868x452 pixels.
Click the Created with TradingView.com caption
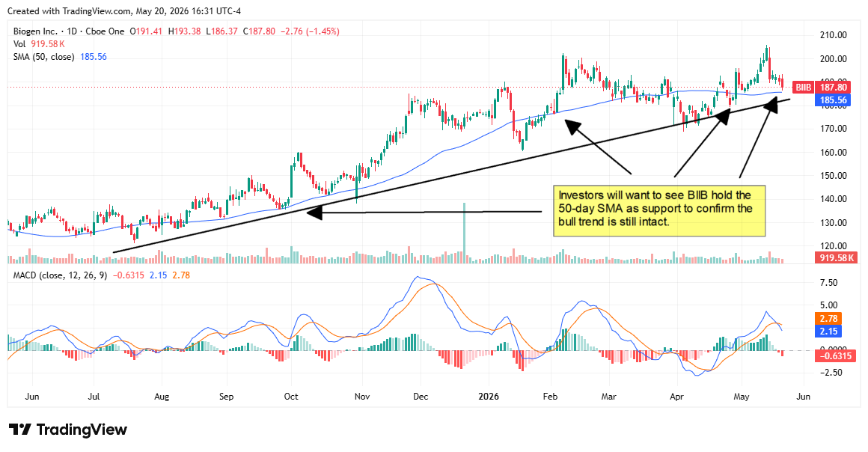[124, 11]
